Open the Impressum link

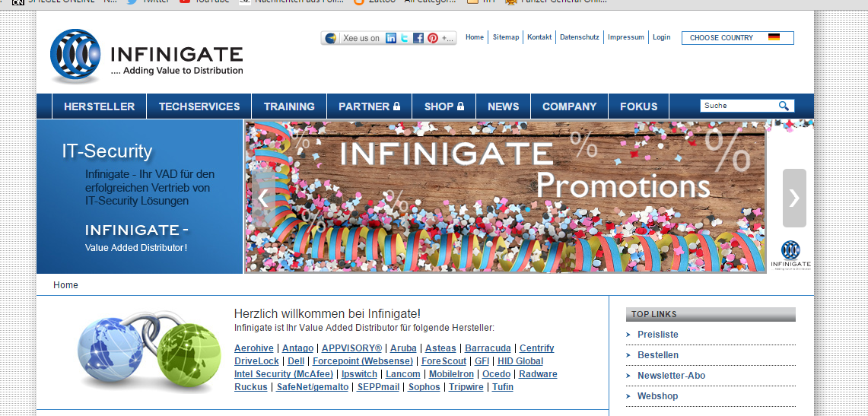[626, 37]
